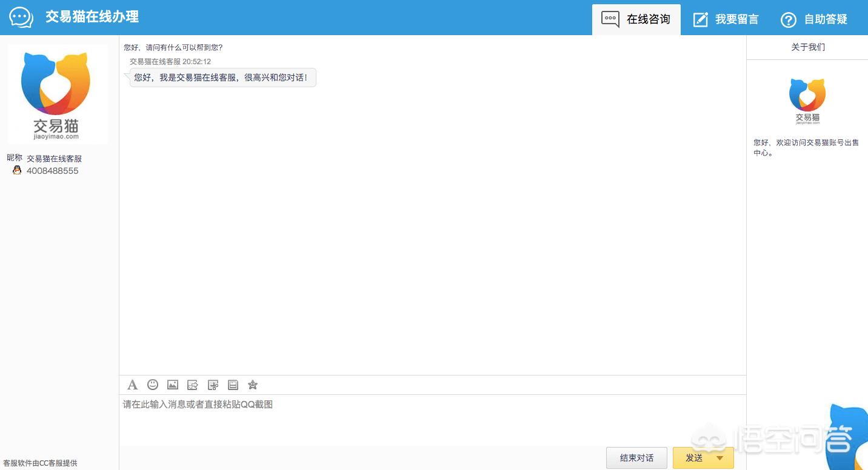
Task: Click the timestamp 20:52:12 line
Action: tap(170, 62)
